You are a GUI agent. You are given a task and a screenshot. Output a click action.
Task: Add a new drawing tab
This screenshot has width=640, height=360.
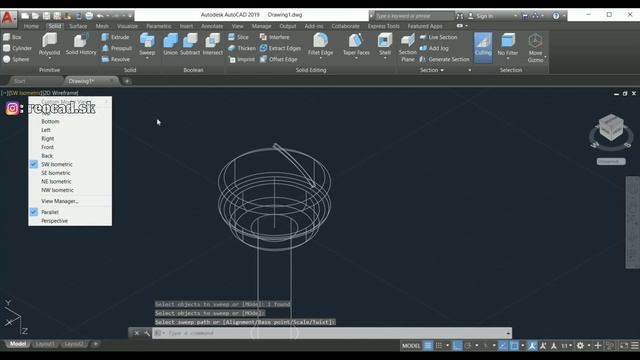pyautogui.click(x=127, y=81)
